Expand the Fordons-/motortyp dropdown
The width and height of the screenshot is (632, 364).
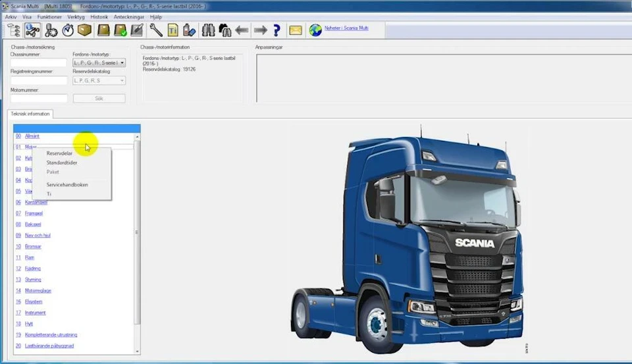coord(122,63)
